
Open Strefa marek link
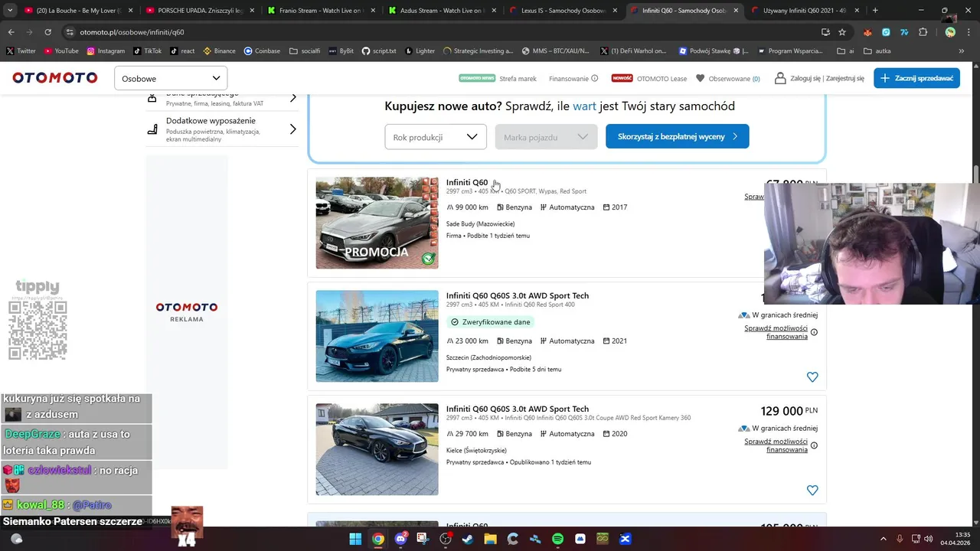pyautogui.click(x=518, y=78)
